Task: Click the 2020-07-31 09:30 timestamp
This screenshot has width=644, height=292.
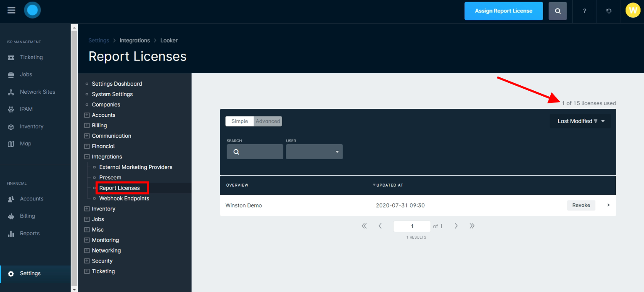Action: (400, 205)
